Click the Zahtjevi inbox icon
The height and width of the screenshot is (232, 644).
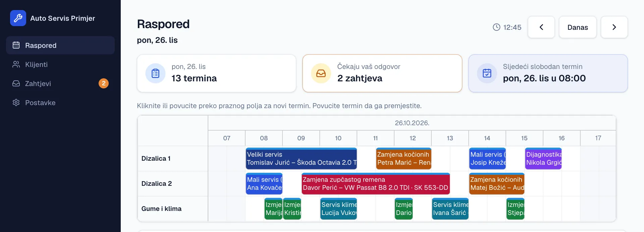pos(16,83)
